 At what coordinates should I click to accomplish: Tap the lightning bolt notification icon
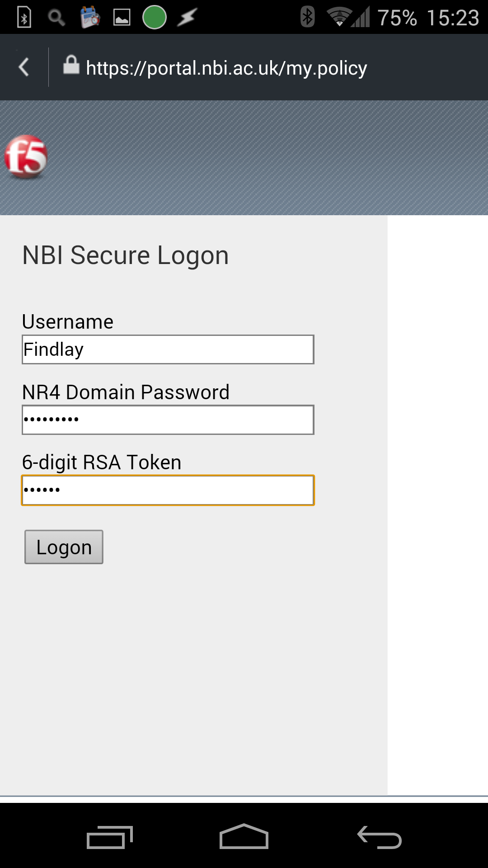pos(187,18)
